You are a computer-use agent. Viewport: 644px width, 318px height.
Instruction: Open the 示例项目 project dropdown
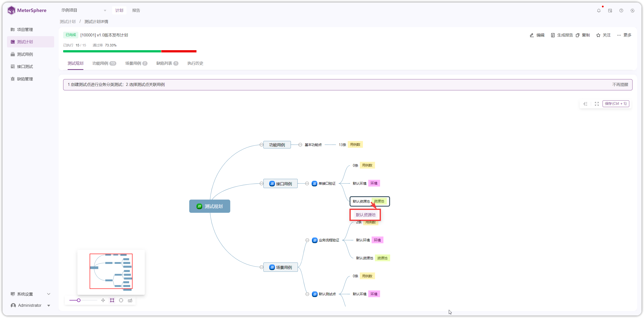(84, 10)
